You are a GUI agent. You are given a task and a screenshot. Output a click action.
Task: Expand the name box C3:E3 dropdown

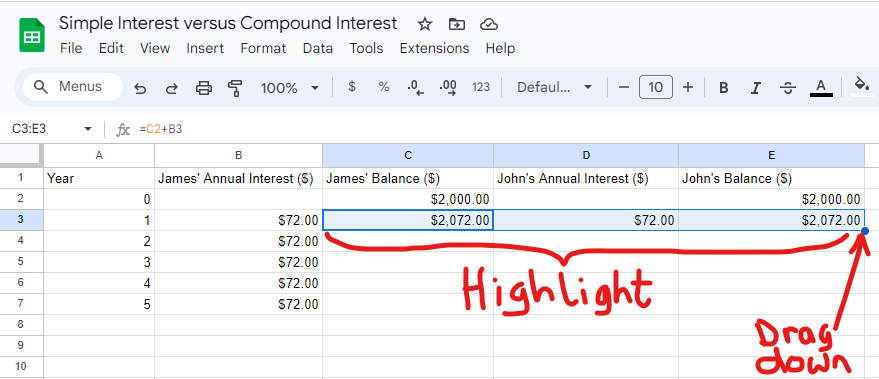click(x=87, y=130)
